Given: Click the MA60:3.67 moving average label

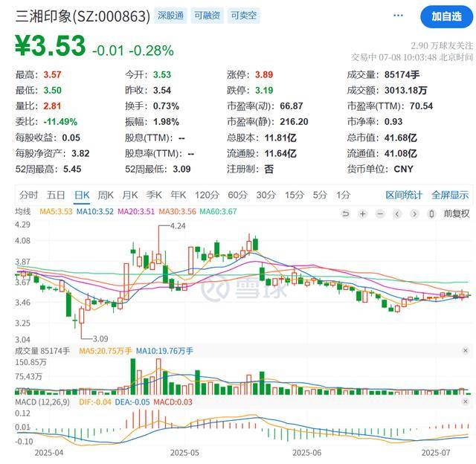Looking at the screenshot, I should (218, 211).
